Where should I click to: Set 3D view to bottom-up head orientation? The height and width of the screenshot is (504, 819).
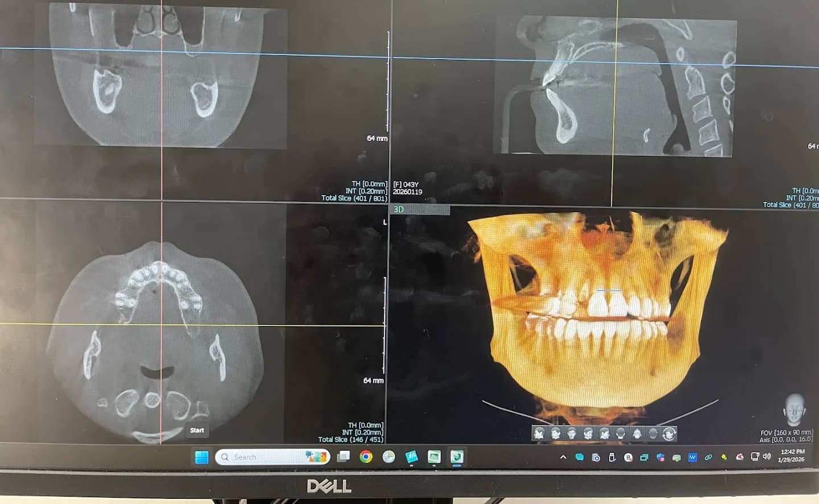click(653, 433)
